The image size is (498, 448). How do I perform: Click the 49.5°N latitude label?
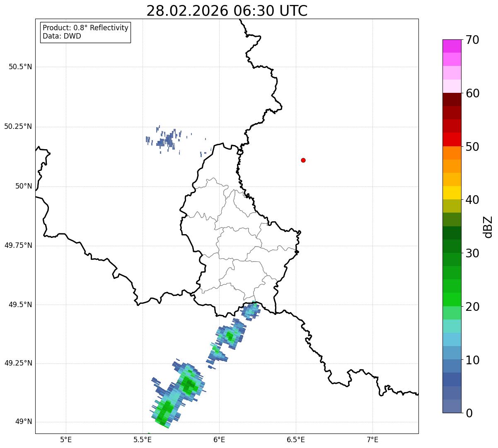click(x=20, y=305)
